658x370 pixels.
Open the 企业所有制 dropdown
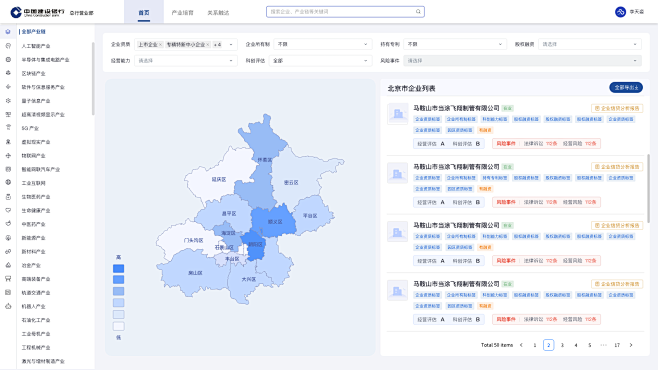[x=323, y=44]
